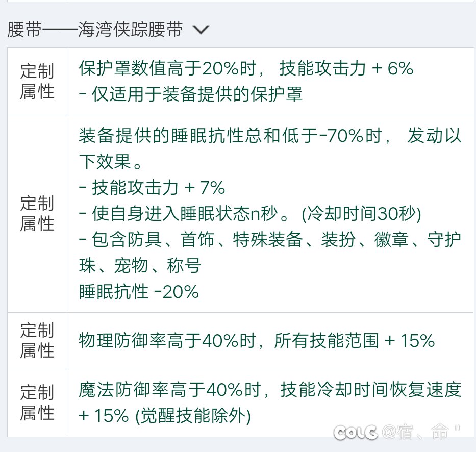Click the 魔法防御率高于40%时 技能冷却时间恢复速度 line
This screenshot has width=476, height=452.
[270, 390]
